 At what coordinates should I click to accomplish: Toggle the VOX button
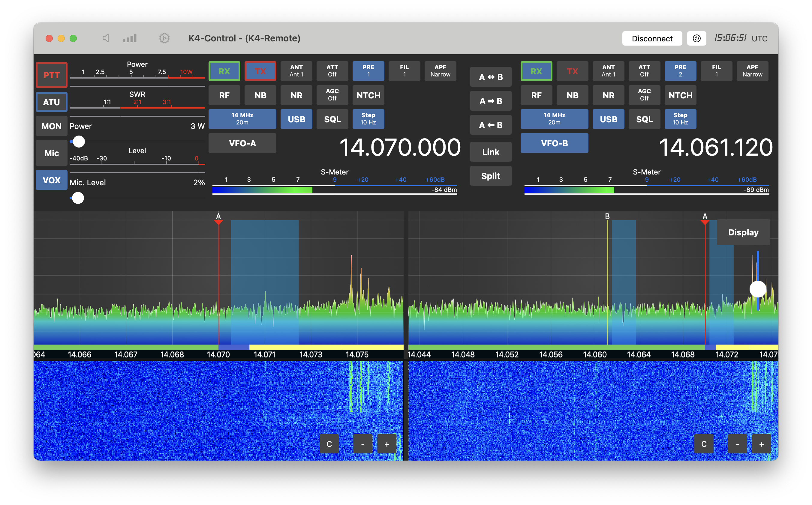coord(51,180)
